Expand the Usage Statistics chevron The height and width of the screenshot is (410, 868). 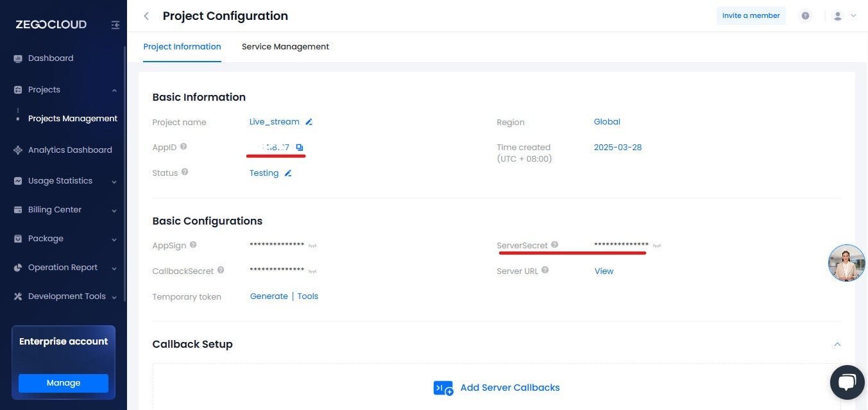coord(114,182)
